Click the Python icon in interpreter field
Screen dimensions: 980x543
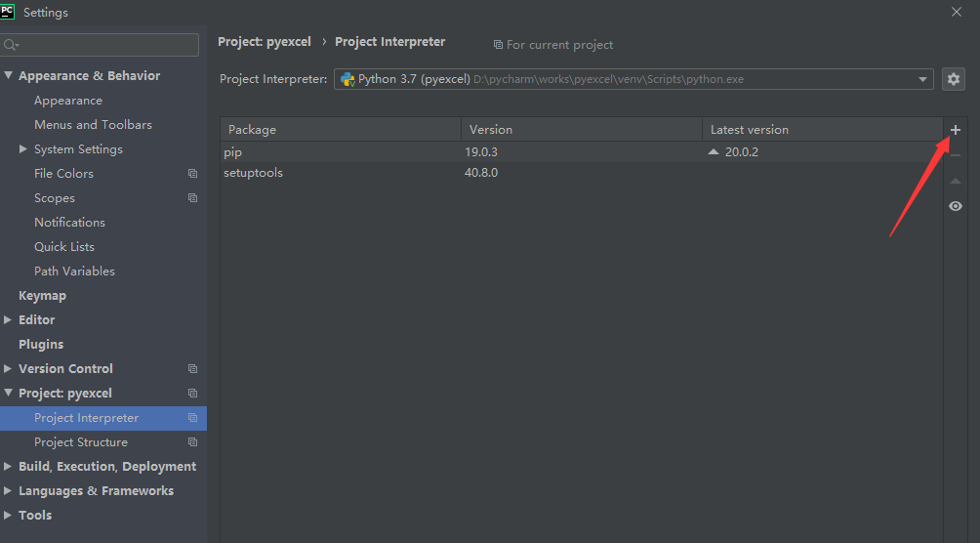347,79
